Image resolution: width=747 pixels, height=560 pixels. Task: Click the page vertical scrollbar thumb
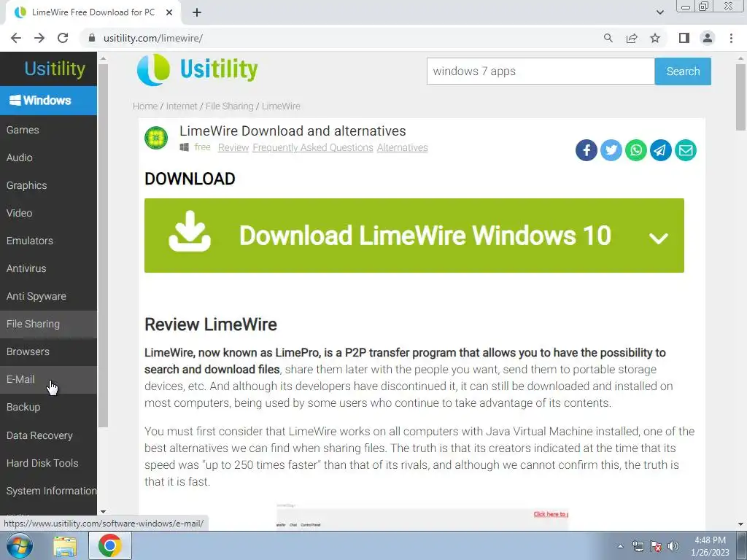(740, 98)
